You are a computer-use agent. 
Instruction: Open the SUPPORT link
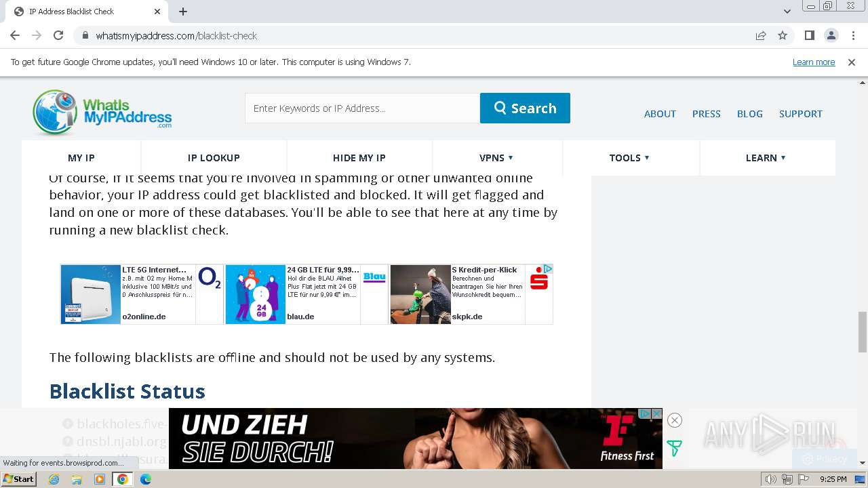(x=800, y=114)
